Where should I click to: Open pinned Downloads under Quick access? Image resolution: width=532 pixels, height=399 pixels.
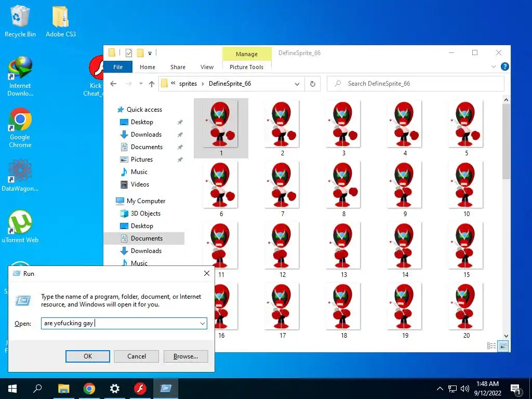point(146,135)
